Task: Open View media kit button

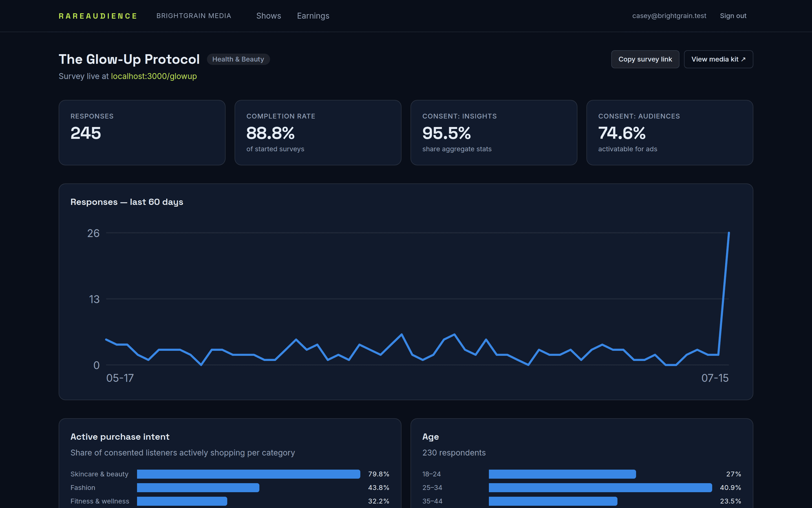Action: point(718,59)
